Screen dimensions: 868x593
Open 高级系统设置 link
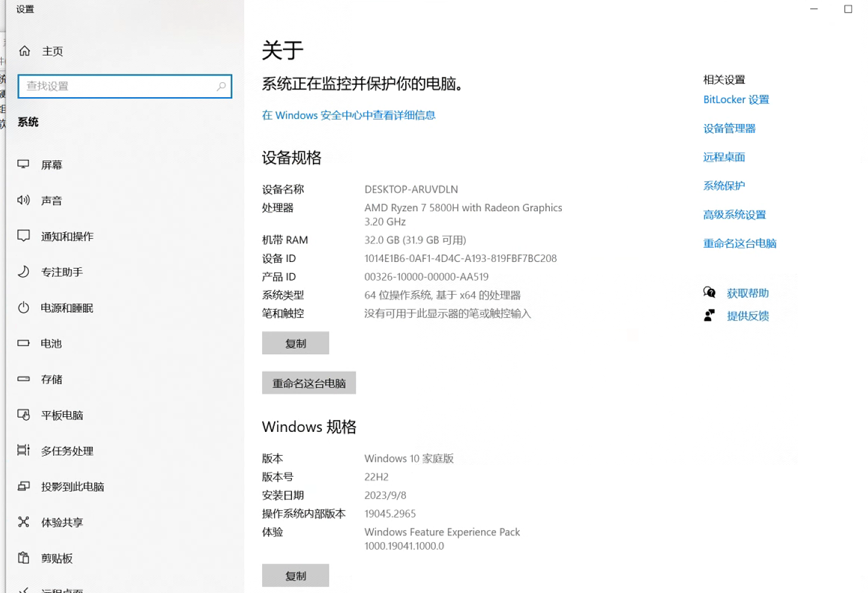click(x=734, y=215)
